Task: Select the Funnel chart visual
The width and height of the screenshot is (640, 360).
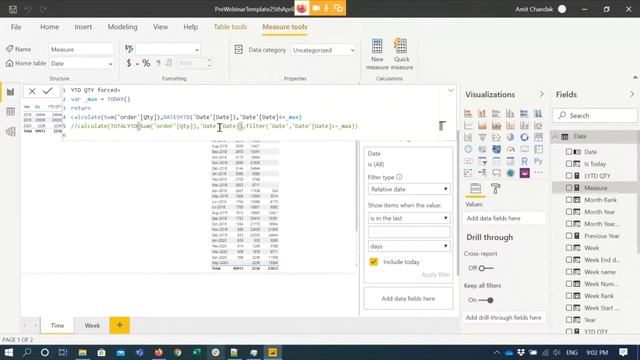Action: coord(482,137)
